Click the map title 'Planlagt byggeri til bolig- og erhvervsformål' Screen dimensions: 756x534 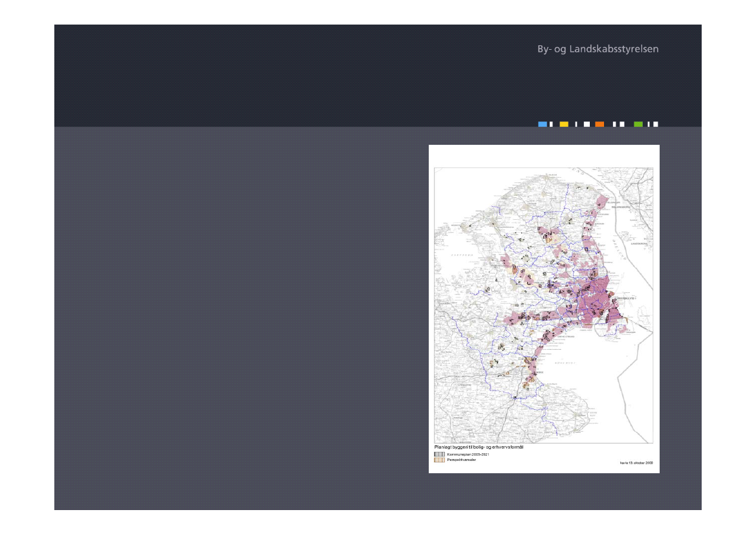pos(479,447)
